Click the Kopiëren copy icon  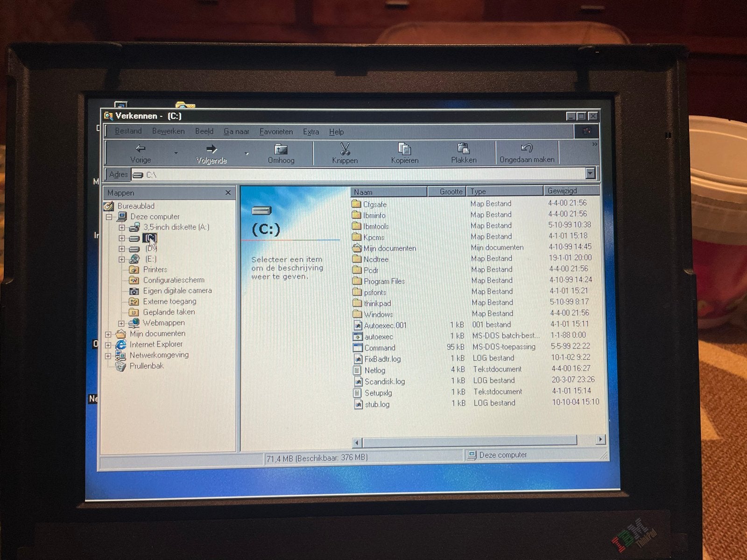[404, 149]
